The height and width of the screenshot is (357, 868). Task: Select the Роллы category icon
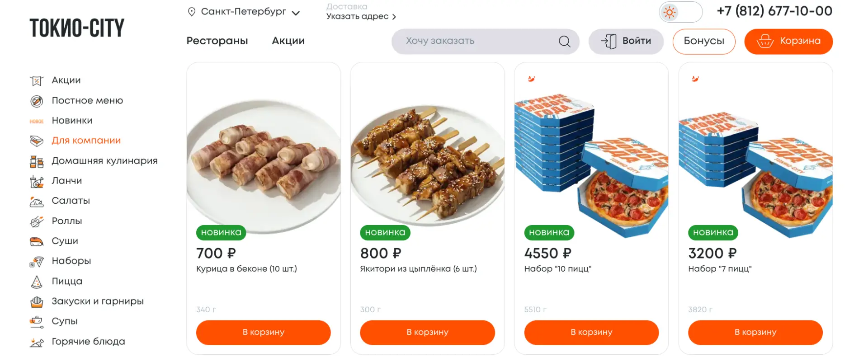coord(37,221)
